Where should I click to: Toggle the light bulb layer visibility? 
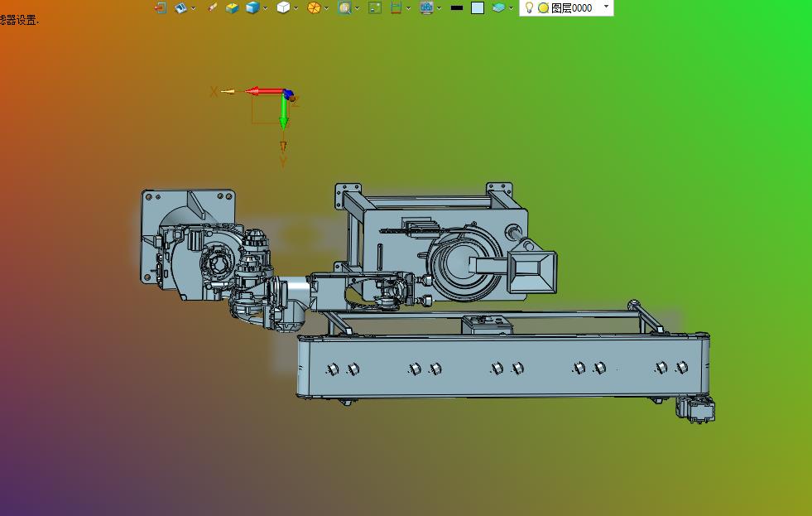coord(529,7)
